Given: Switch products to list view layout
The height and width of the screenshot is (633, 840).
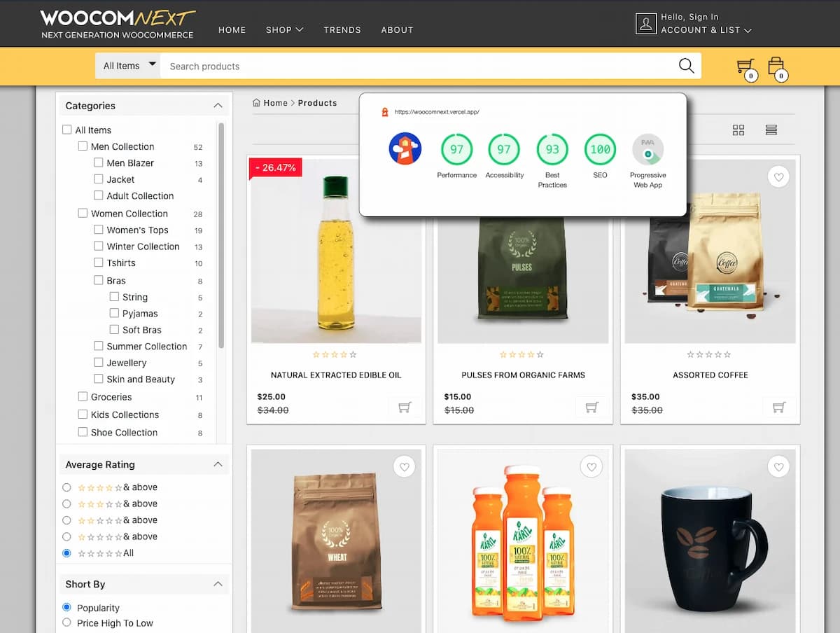Looking at the screenshot, I should click(x=771, y=130).
